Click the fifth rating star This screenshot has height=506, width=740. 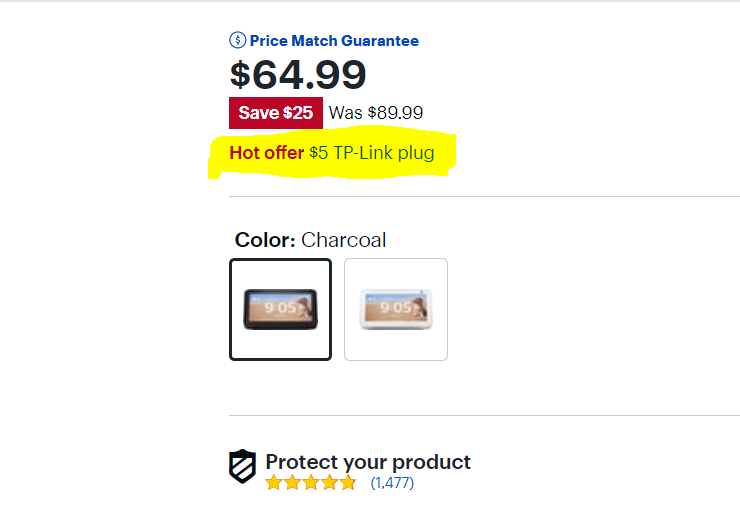click(347, 483)
